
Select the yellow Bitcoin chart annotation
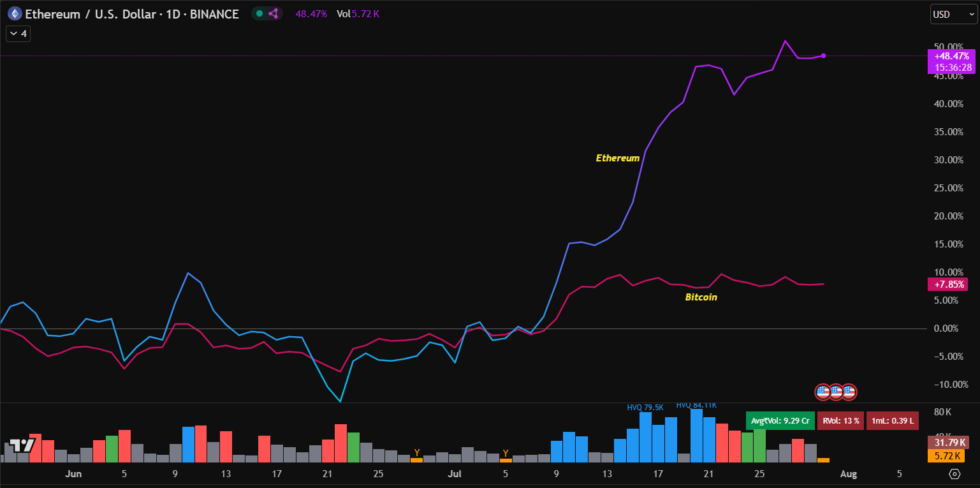click(x=701, y=297)
